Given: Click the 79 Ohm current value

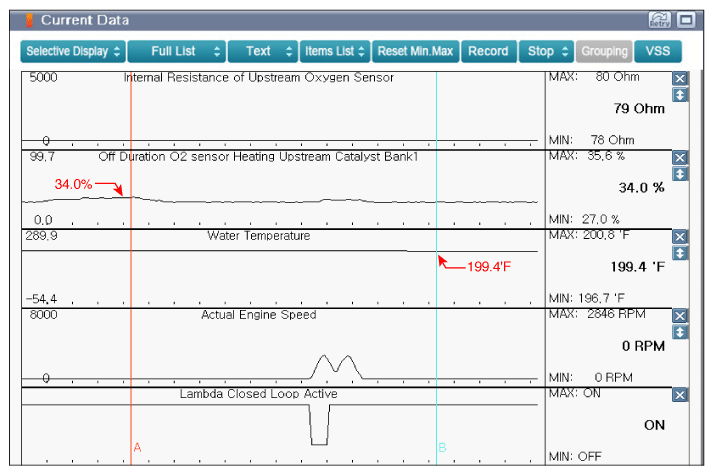Looking at the screenshot, I should point(639,108).
